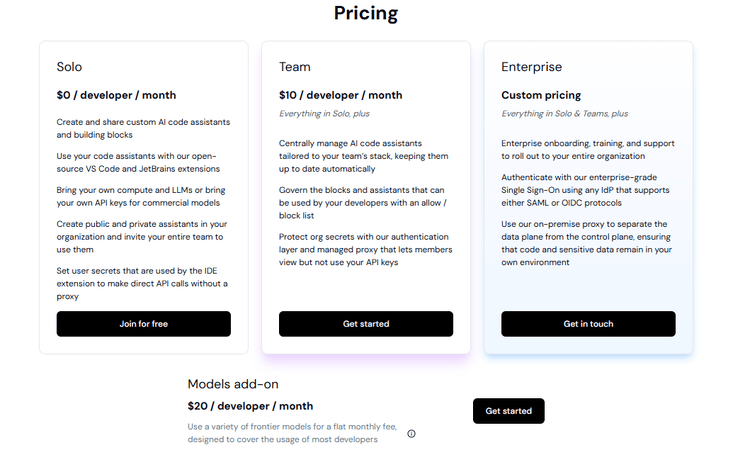This screenshot has height=458, width=750.
Task: Click the 'Bring your own compute and LLMs' paragraph
Action: (141, 196)
